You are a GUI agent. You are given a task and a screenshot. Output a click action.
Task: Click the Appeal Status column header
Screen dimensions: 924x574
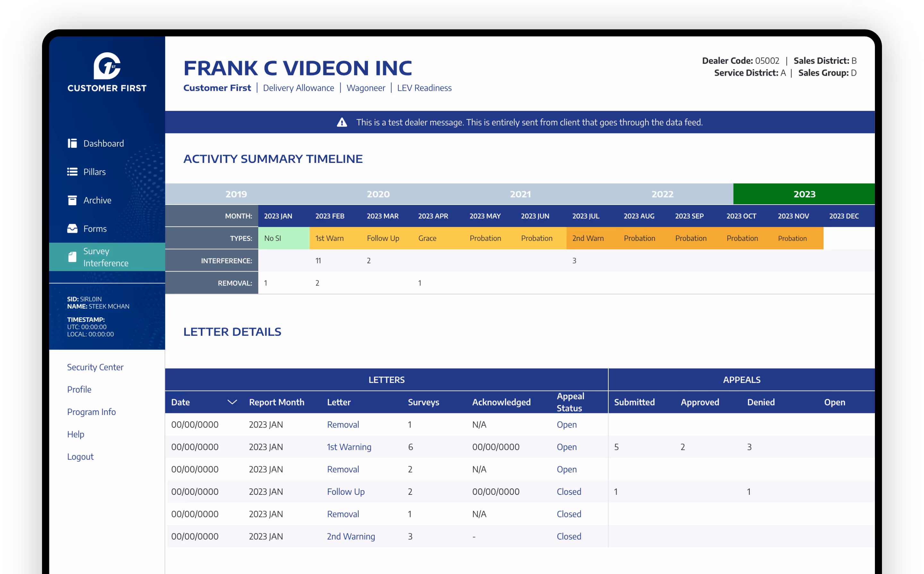[x=570, y=402]
